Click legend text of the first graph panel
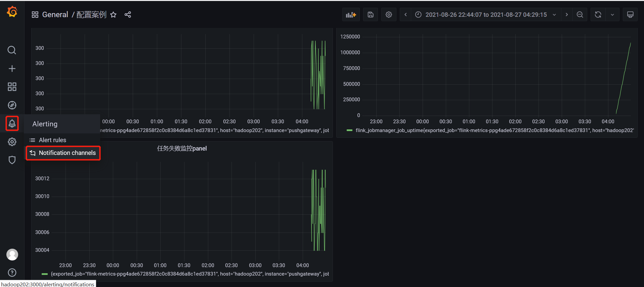The image size is (644, 287). click(215, 130)
